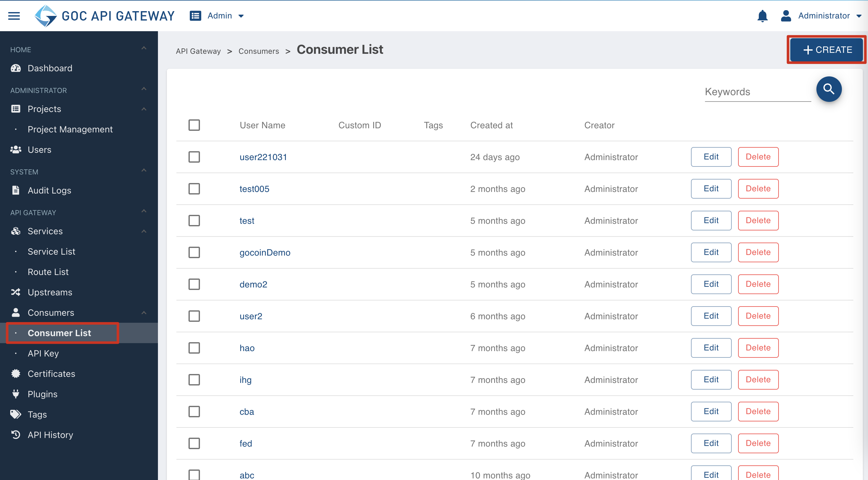This screenshot has height=480, width=868.
Task: Click the Keywords search field
Action: click(x=758, y=92)
